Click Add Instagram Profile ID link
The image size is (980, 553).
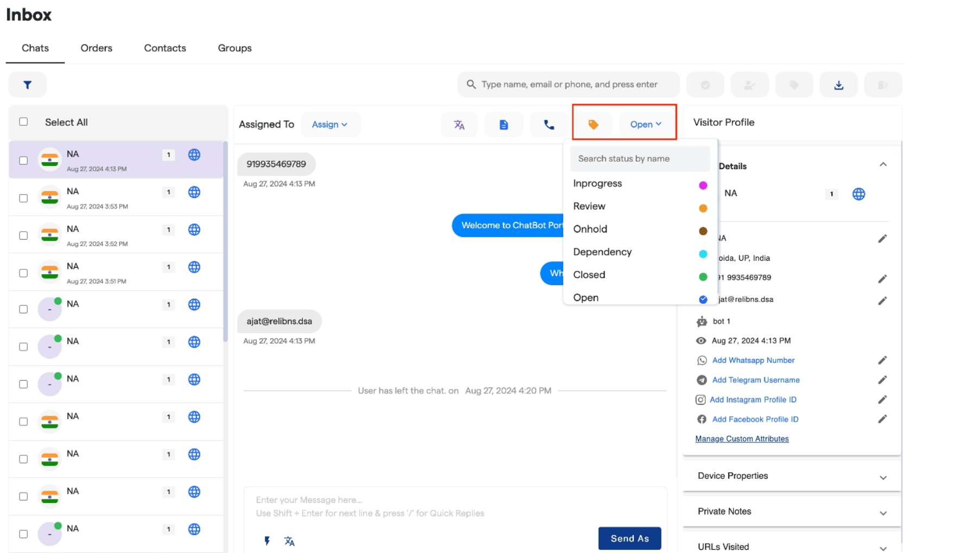753,400
